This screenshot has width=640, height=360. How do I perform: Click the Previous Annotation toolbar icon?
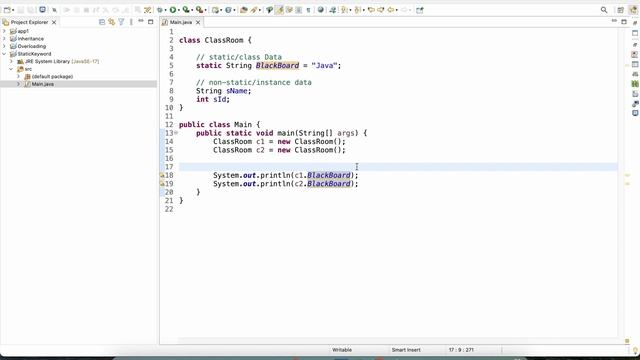[357, 10]
